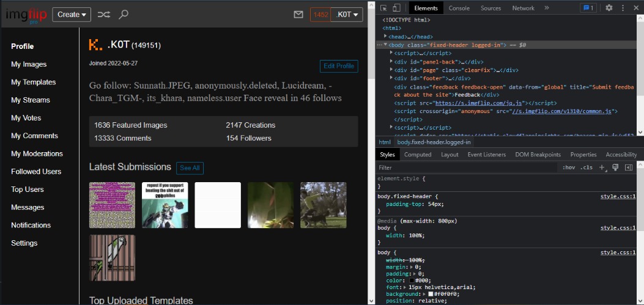Open the DevTools issues badge

click(588, 8)
